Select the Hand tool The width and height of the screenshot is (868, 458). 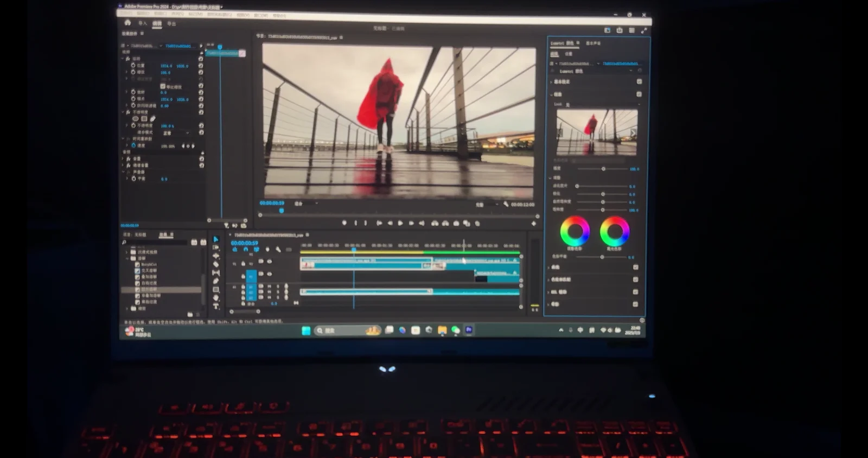216,298
